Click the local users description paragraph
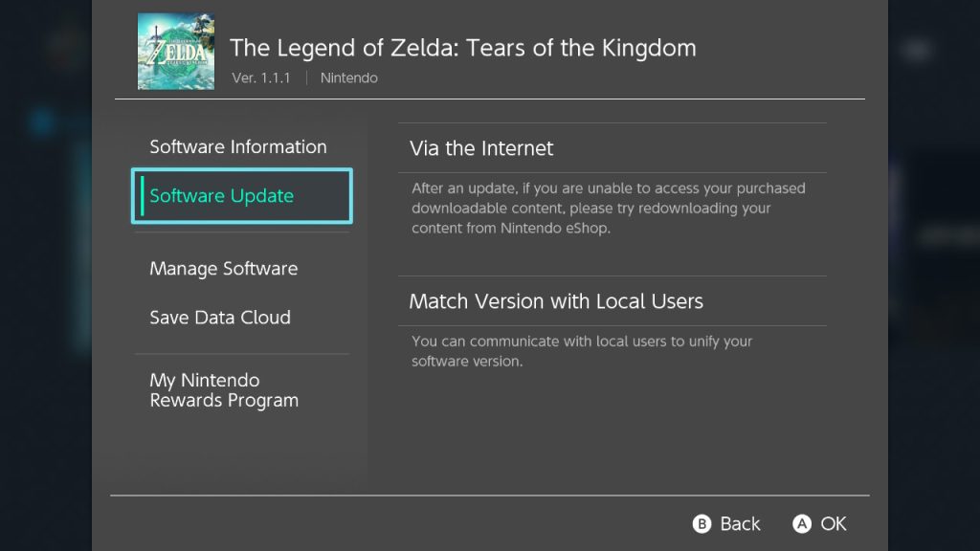980x551 pixels. pos(581,351)
